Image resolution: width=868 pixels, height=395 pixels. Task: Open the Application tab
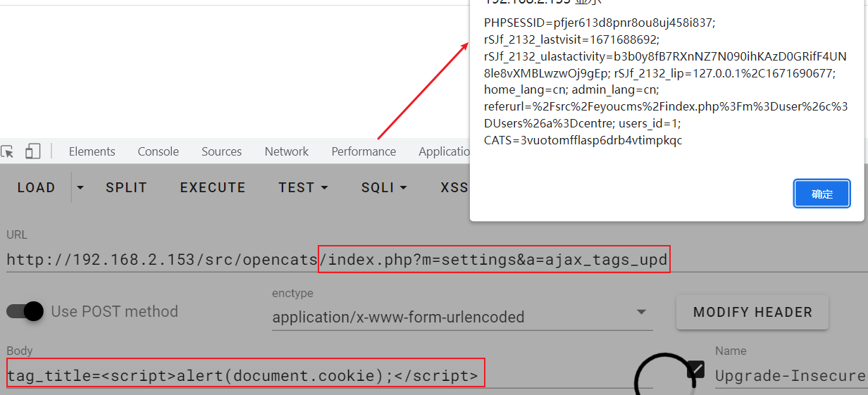tap(445, 151)
